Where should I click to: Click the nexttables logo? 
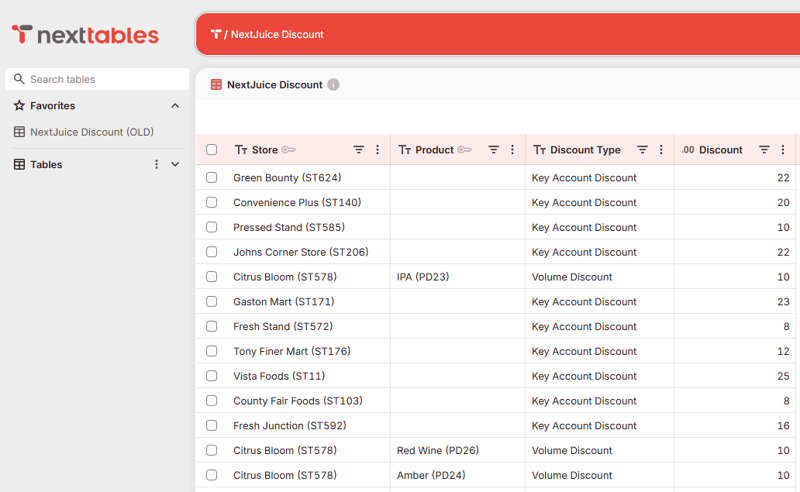point(85,35)
